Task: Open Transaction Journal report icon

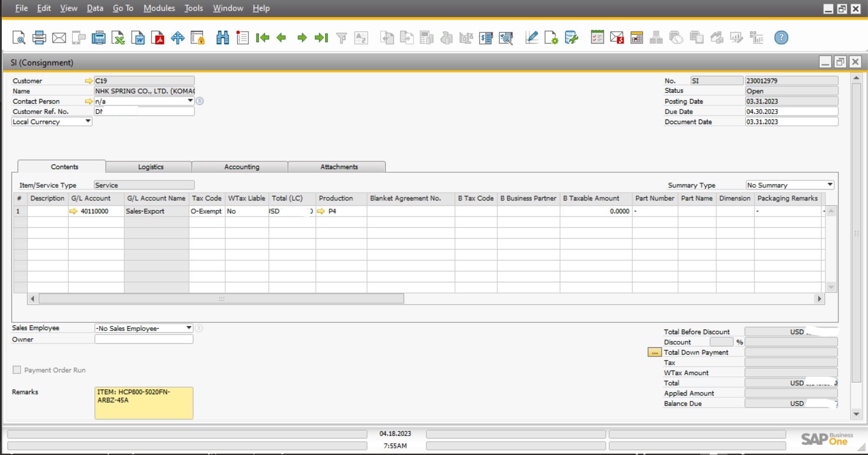Action: (486, 38)
